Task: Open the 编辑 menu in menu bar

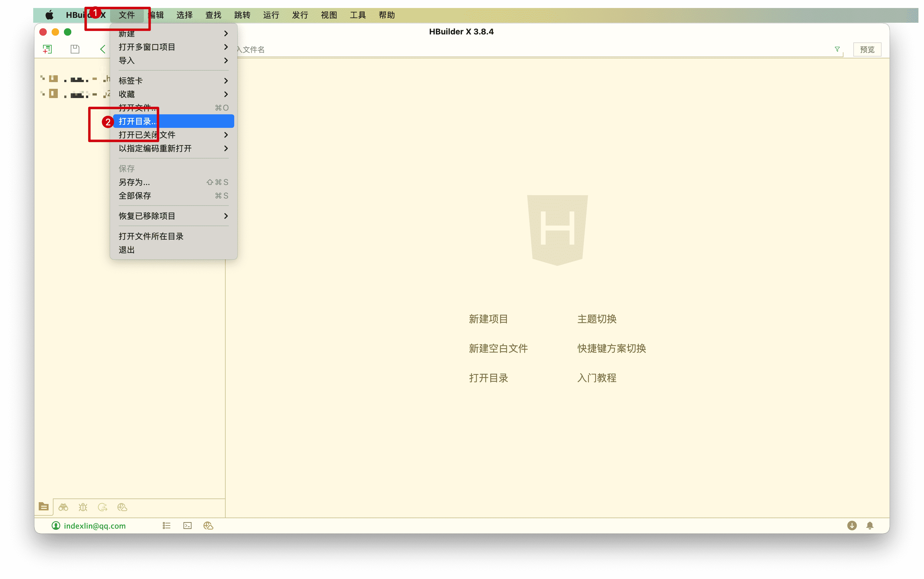Action: [x=156, y=15]
